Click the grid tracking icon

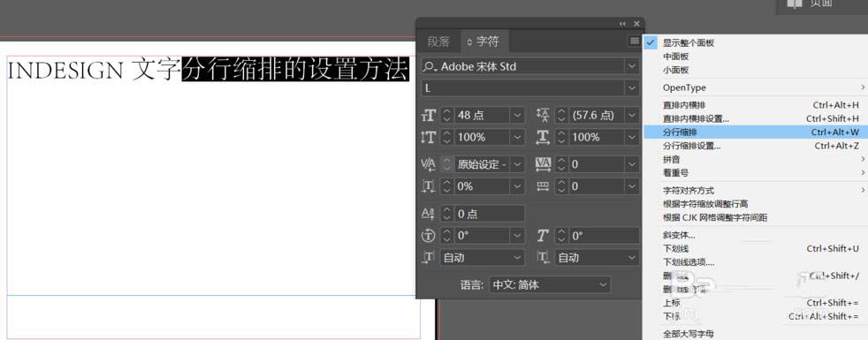pyautogui.click(x=543, y=186)
